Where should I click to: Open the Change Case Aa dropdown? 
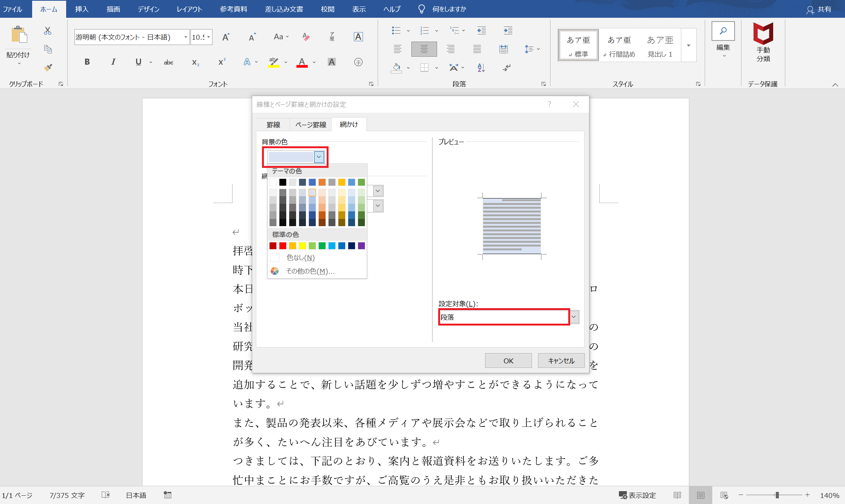point(281,37)
